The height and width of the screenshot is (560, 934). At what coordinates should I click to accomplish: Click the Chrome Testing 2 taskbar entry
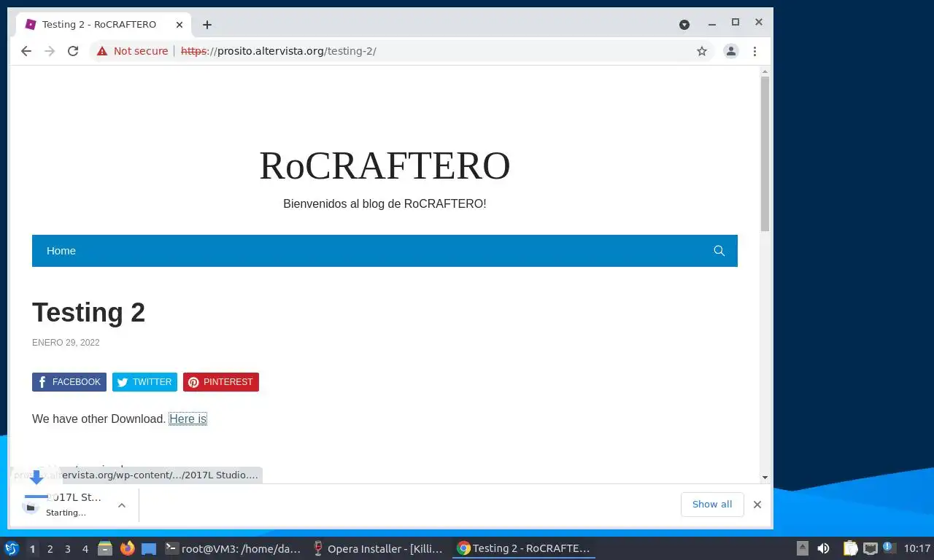(x=523, y=548)
